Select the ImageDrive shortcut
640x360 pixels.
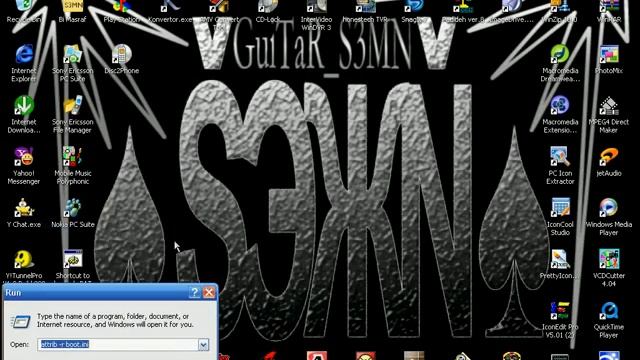coord(511,10)
